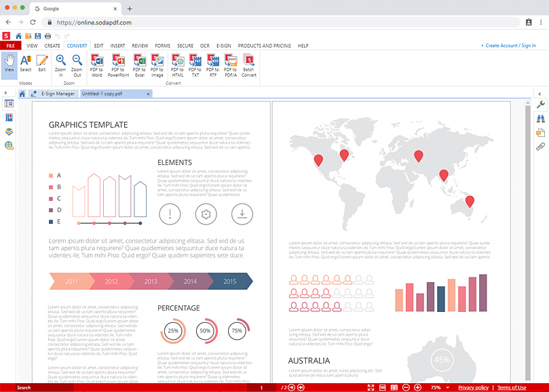Image resolution: width=549 pixels, height=392 pixels.
Task: Go to next page arrow in status bar
Action: (291, 387)
